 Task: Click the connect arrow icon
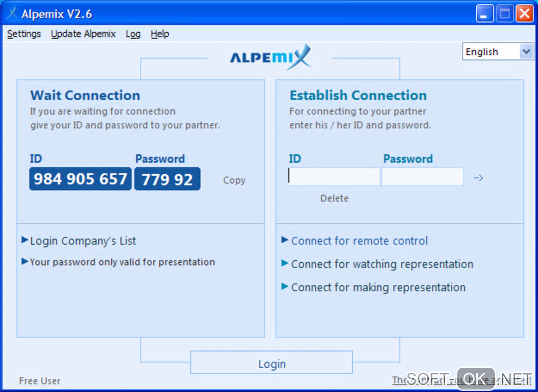478,178
